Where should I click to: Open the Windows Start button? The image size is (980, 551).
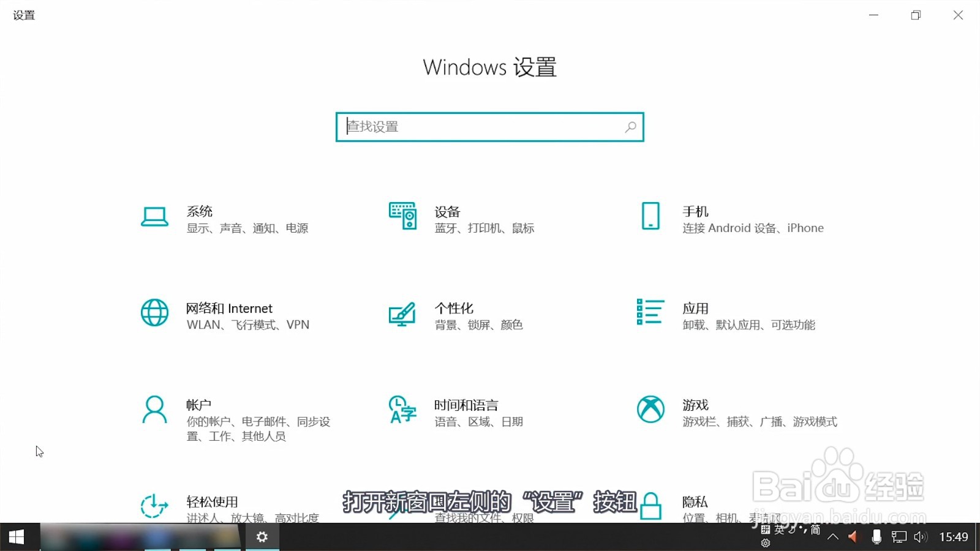coord(17,537)
